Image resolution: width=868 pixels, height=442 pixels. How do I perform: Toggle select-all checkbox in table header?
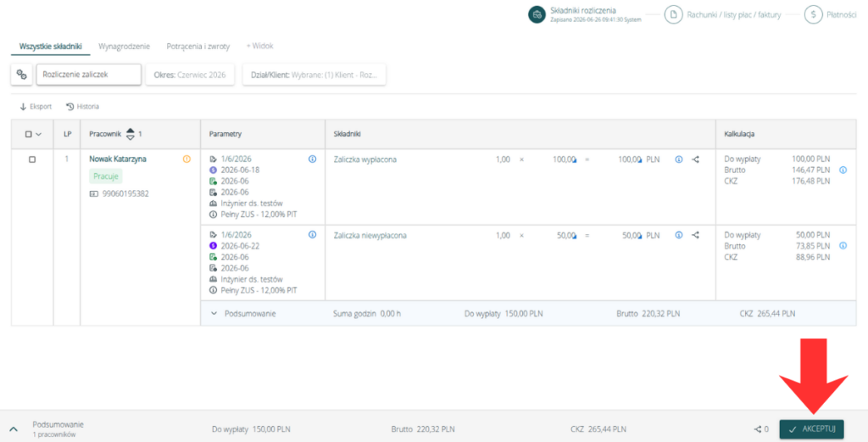click(29, 134)
